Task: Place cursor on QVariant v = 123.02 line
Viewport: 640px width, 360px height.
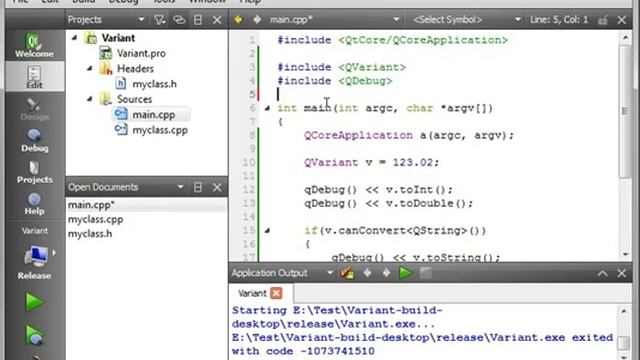Action: (x=371, y=162)
